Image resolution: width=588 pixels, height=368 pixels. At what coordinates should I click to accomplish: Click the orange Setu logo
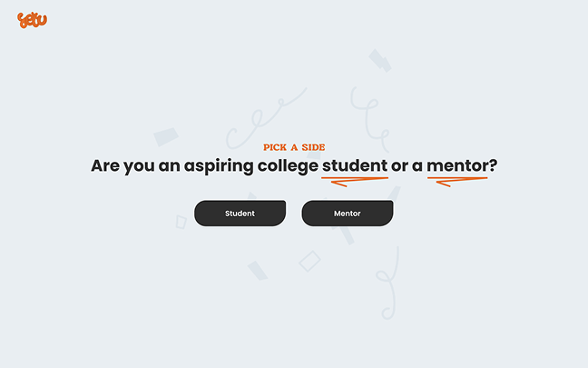32,20
